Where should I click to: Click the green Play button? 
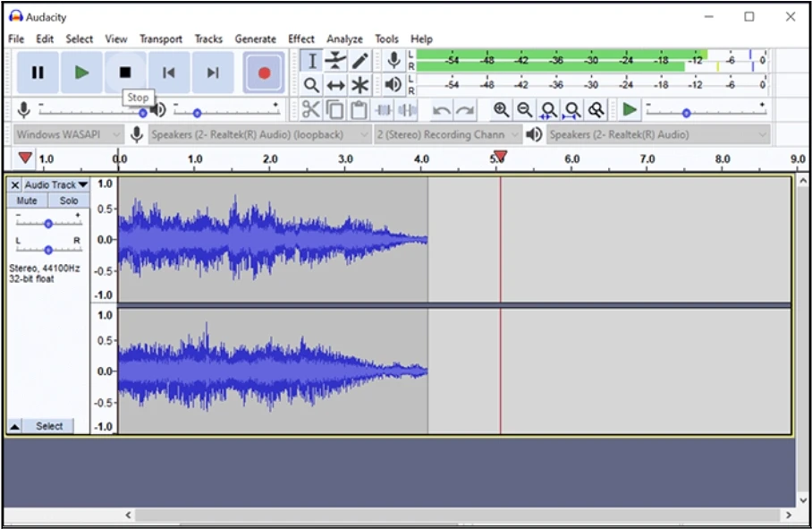point(81,73)
